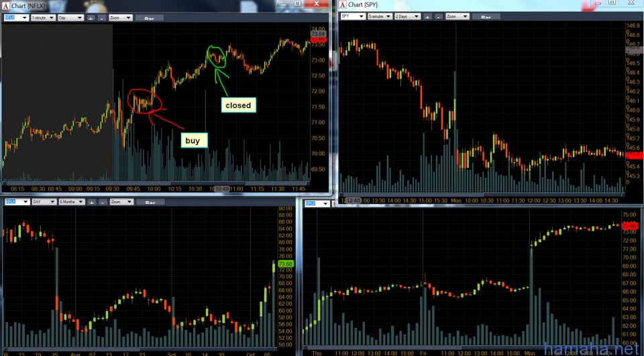This screenshot has width=644, height=356.
Task: Maximize the Chart [SPY] window
Action: click(x=612, y=3)
